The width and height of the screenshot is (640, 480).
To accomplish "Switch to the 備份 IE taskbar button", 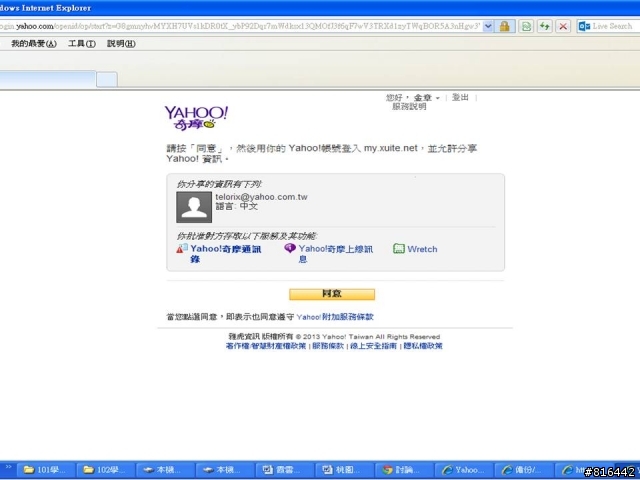I will tap(523, 470).
